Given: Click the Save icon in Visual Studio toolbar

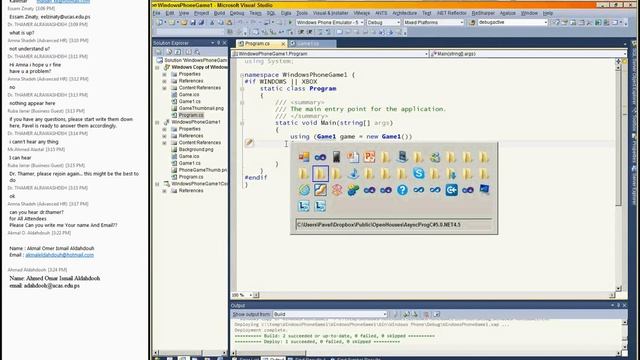Looking at the screenshot, I should (x=193, y=22).
